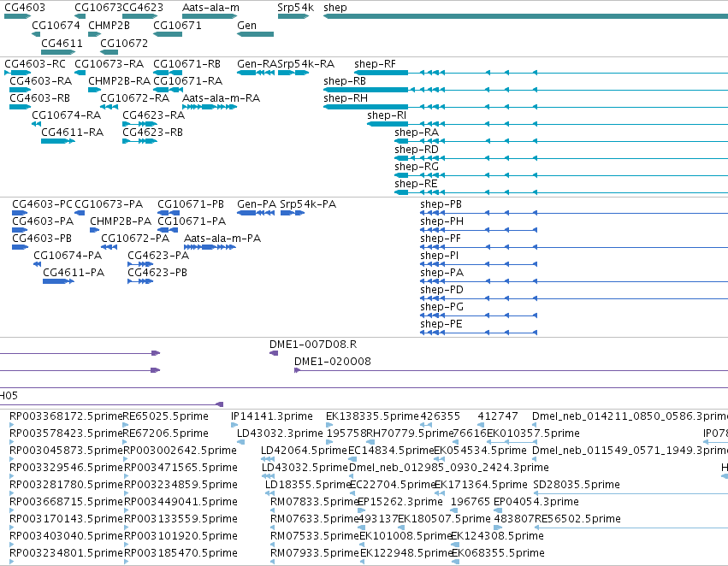Select protein Gen-PA
This screenshot has height=566, width=728.
[257, 204]
